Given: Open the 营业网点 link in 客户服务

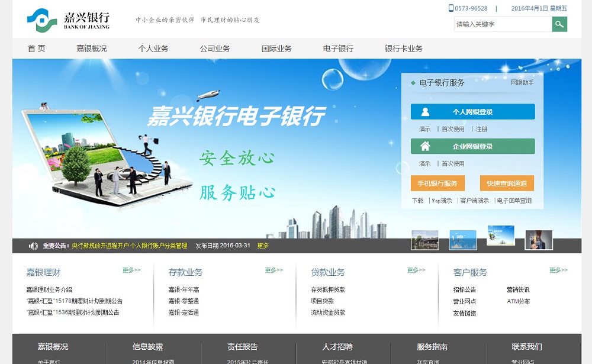Looking at the screenshot, I should (464, 301).
